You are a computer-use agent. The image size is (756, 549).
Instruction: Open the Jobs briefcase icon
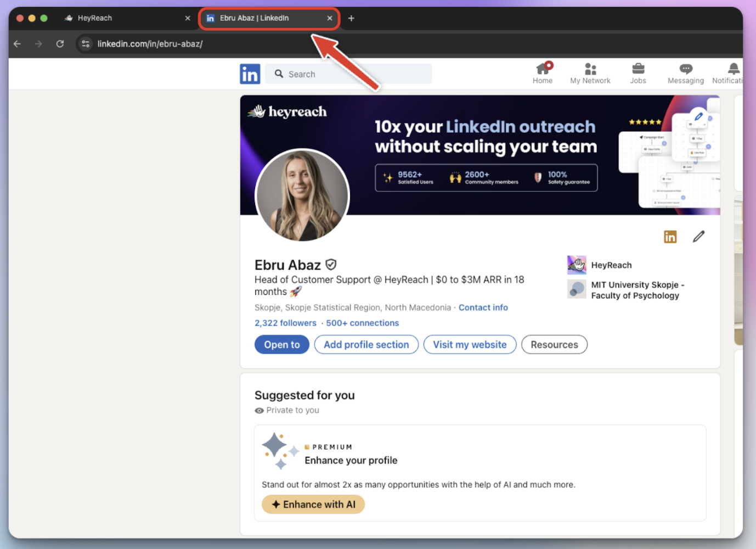pyautogui.click(x=638, y=74)
